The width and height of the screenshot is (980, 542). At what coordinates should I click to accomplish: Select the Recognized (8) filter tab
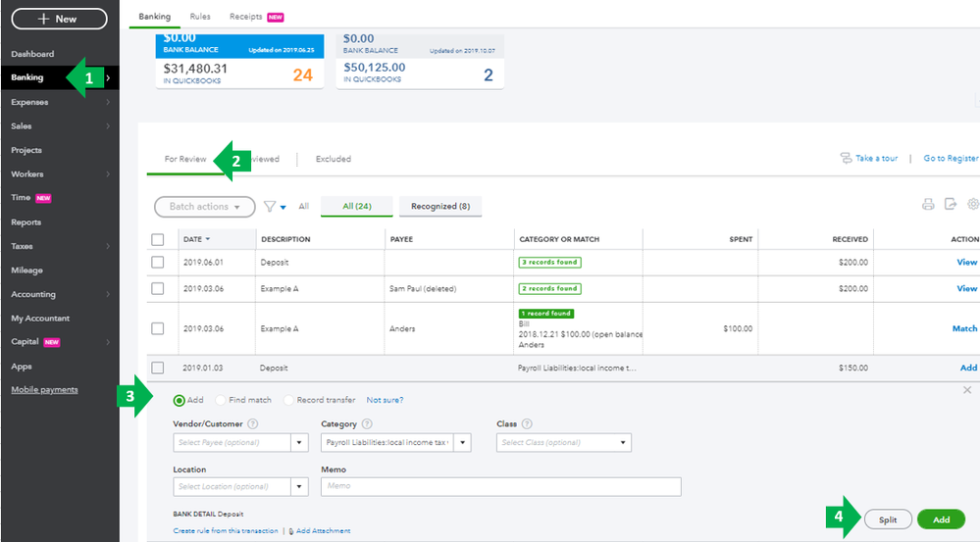click(x=440, y=206)
